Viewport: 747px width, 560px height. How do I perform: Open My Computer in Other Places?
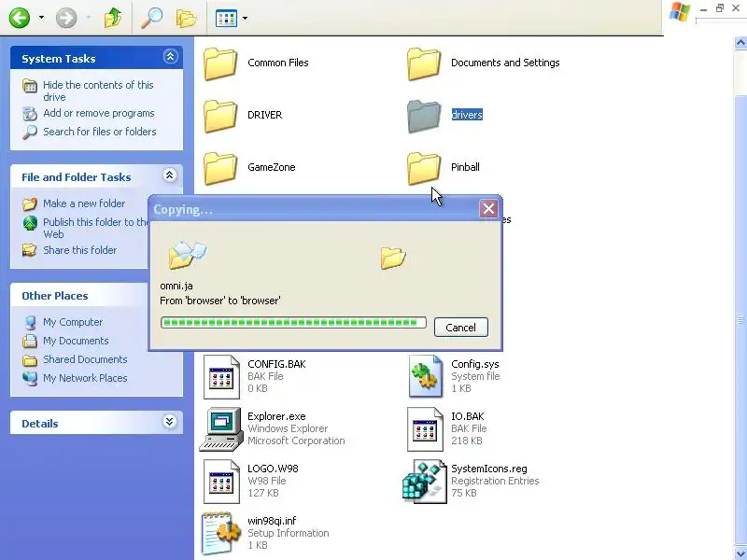73,322
